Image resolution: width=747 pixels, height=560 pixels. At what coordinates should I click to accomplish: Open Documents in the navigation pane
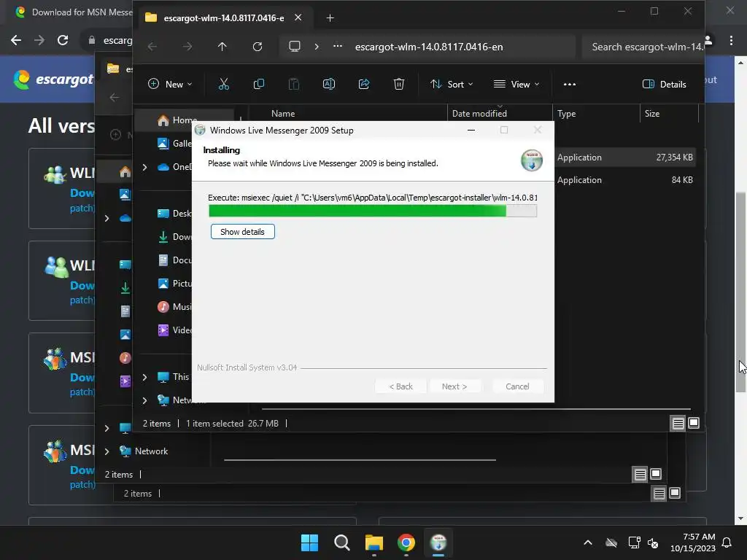coord(174,260)
